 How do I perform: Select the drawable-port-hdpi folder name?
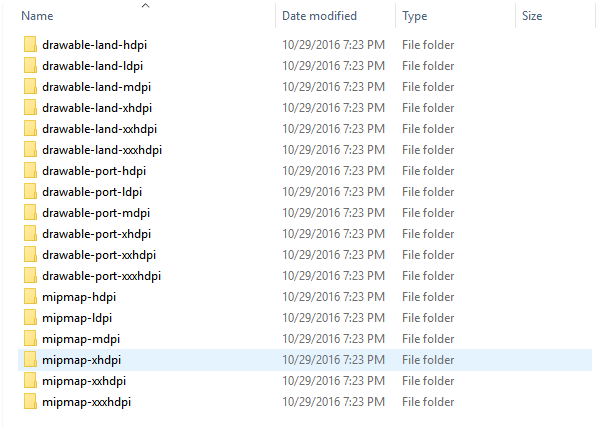(x=94, y=171)
